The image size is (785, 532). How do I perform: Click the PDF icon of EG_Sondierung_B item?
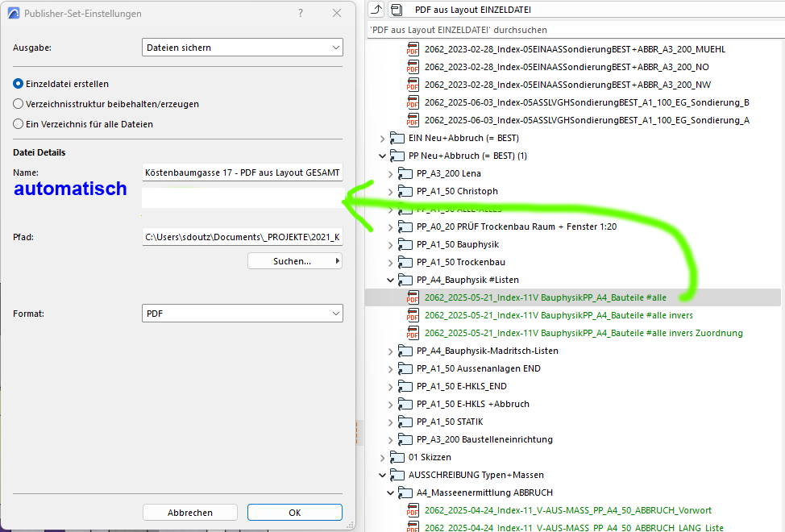click(x=413, y=102)
